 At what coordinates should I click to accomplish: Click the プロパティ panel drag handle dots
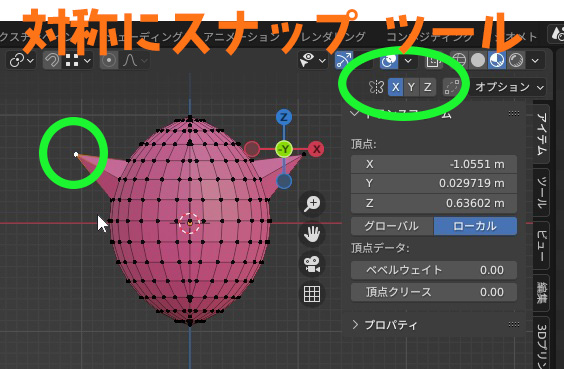click(x=514, y=325)
